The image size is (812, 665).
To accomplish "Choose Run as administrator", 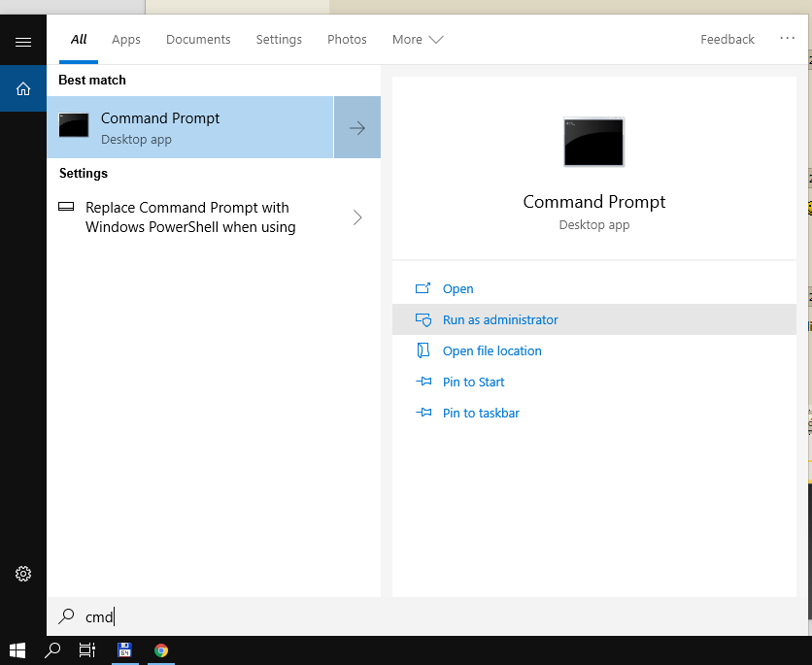I will 594,319.
